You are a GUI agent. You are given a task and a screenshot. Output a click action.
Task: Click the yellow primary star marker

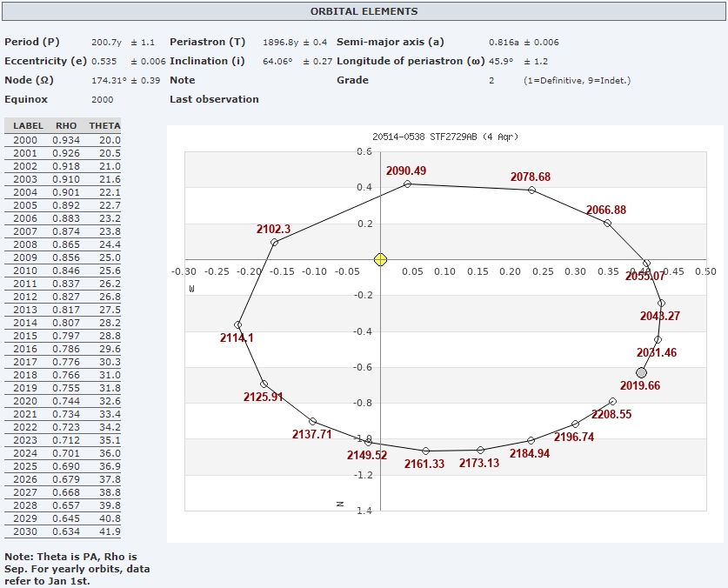pos(380,259)
